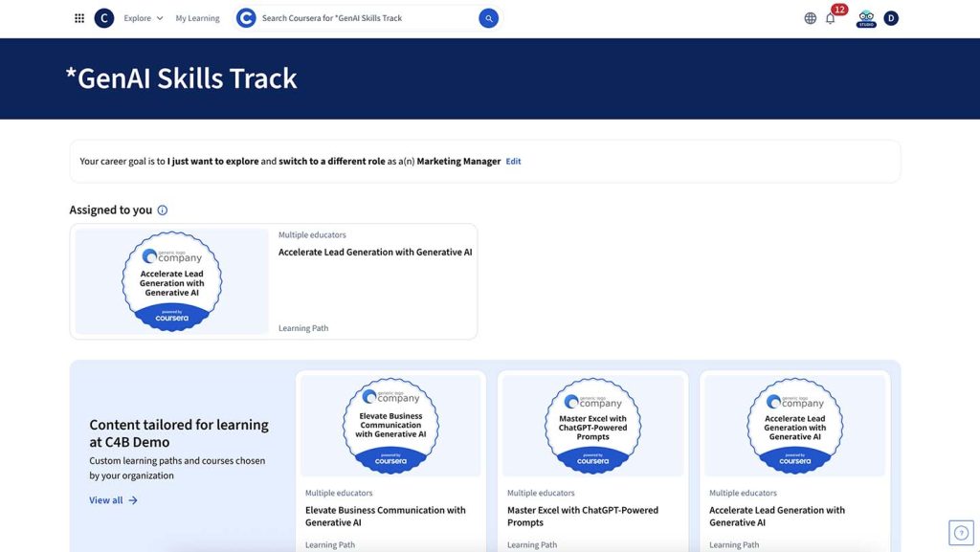Click the Studio owl icon
Viewport: 980px width, 552px height.
click(866, 18)
